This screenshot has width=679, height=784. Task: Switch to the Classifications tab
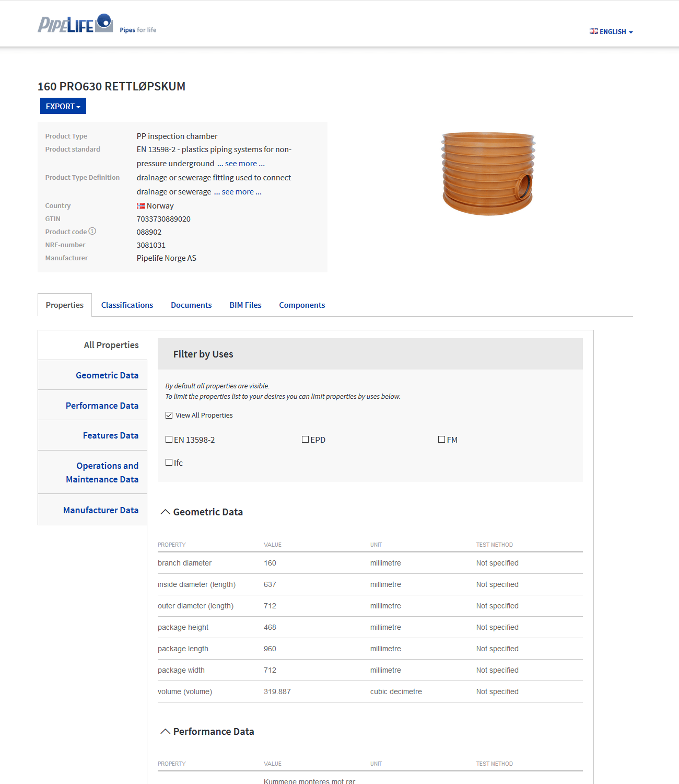pos(127,305)
